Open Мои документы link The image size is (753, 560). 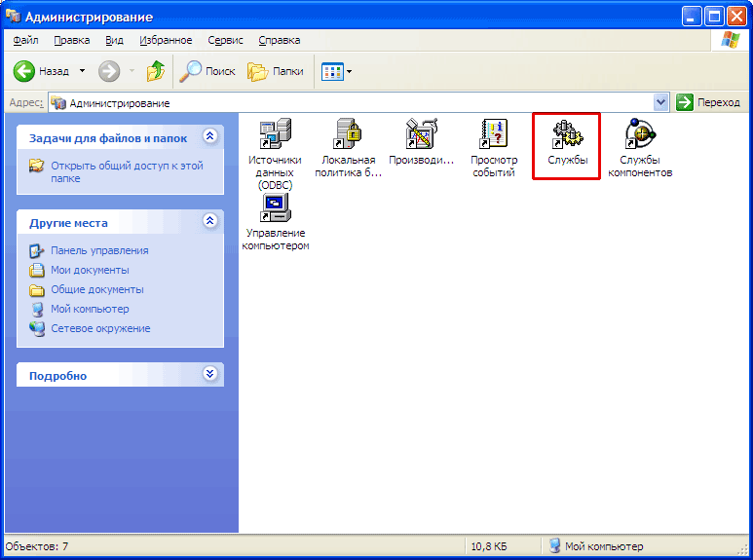tap(90, 270)
